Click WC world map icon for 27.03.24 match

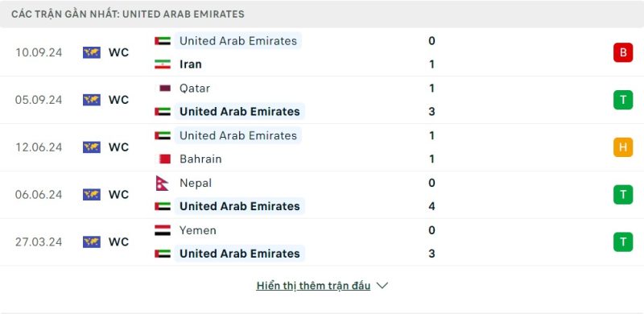tap(92, 242)
